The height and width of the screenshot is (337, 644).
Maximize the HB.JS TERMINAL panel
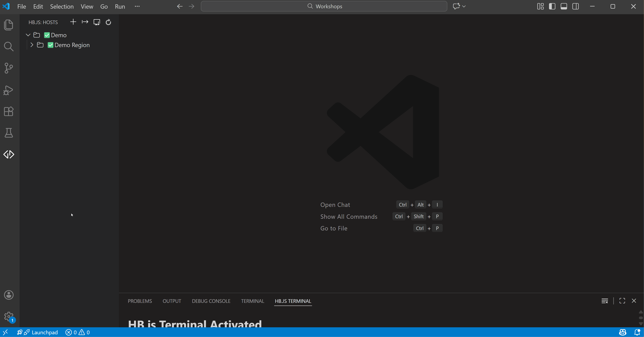tap(622, 301)
